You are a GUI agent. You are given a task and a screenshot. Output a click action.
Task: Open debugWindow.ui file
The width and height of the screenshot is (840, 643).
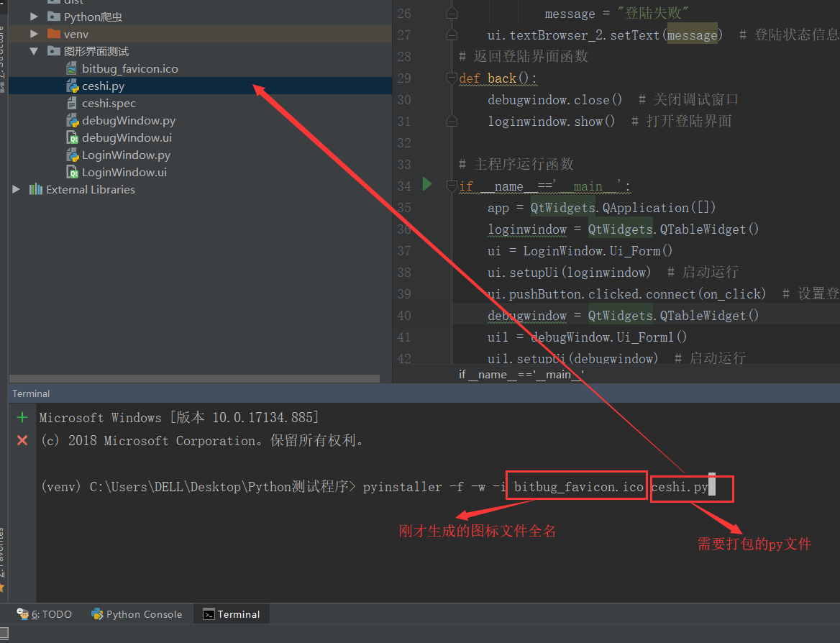pos(127,137)
